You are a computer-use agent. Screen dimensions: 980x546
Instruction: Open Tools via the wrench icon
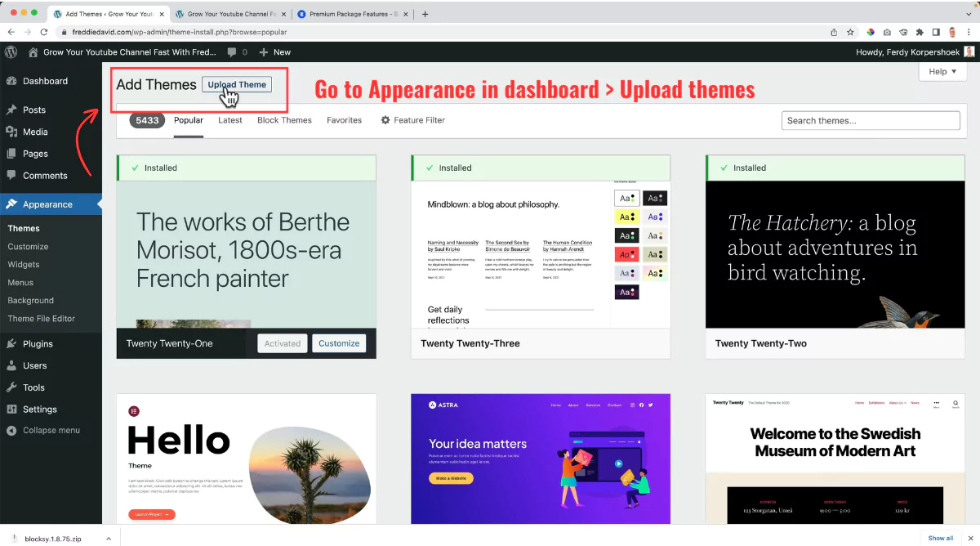(x=14, y=387)
